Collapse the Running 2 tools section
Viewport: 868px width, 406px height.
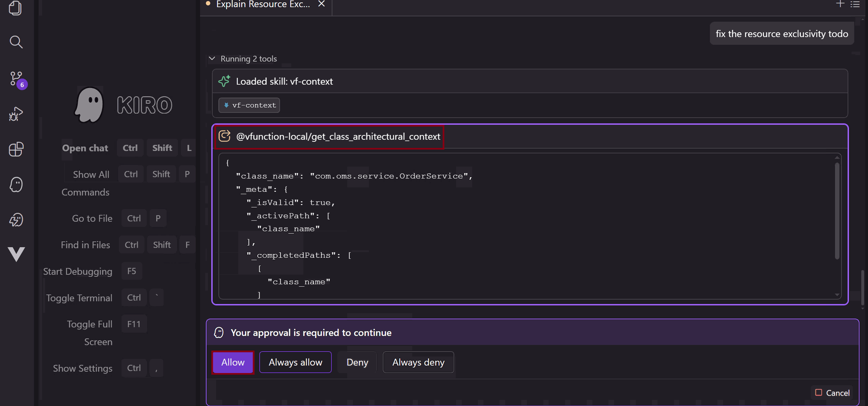(212, 59)
